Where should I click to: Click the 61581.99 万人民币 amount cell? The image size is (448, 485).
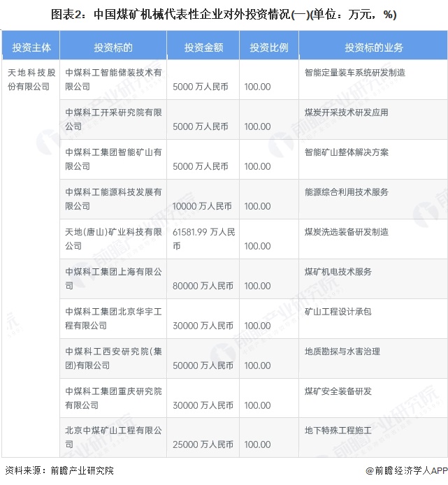[x=203, y=238]
